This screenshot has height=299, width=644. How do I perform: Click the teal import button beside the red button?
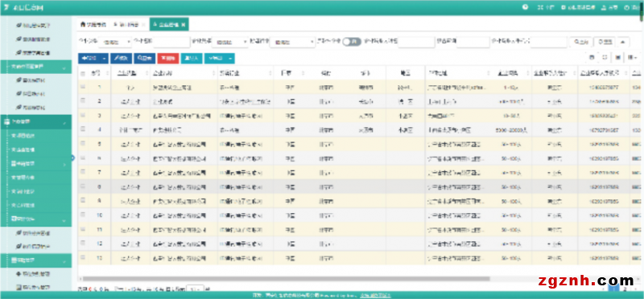tap(192, 58)
